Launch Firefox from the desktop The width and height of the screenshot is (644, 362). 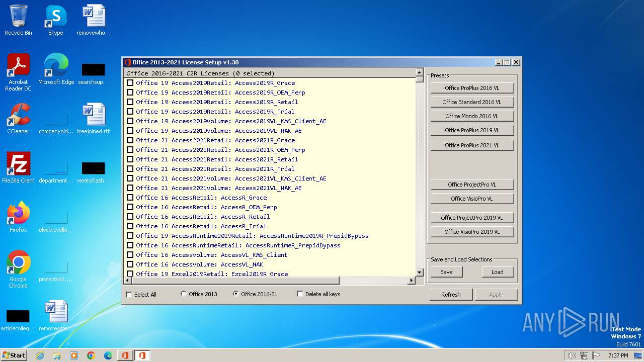[x=18, y=217]
